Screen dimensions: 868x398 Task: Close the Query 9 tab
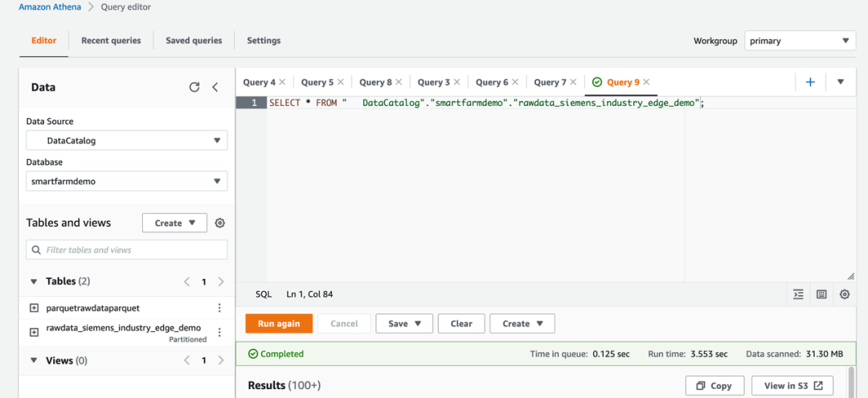(646, 82)
